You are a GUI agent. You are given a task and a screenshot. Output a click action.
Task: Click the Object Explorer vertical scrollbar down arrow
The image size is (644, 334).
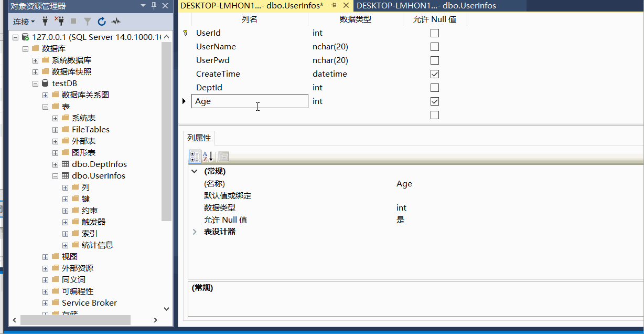(166, 309)
